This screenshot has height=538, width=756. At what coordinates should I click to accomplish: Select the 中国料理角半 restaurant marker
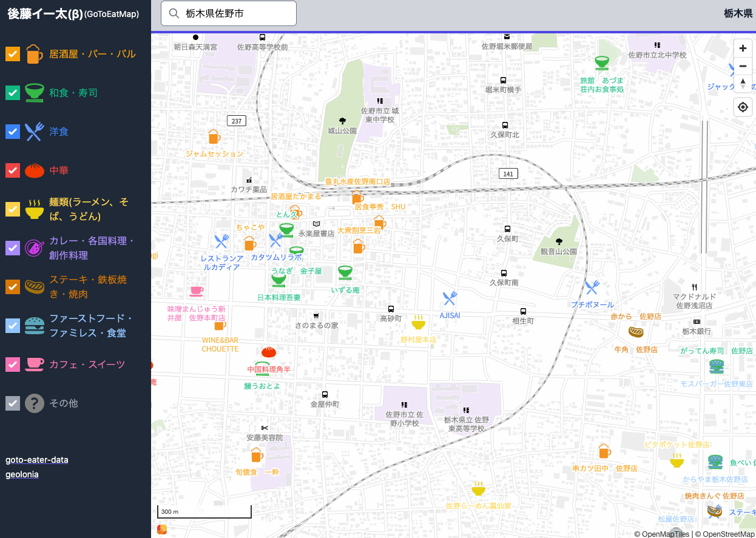pos(268,352)
